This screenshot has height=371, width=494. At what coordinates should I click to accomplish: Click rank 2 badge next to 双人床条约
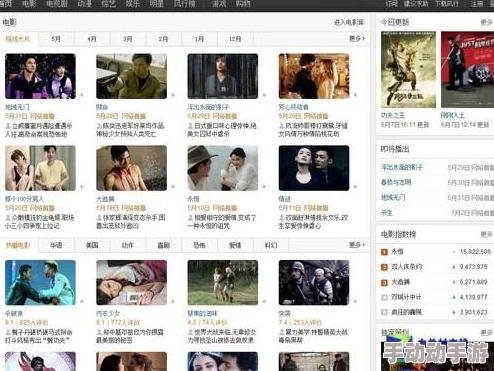pyautogui.click(x=384, y=267)
